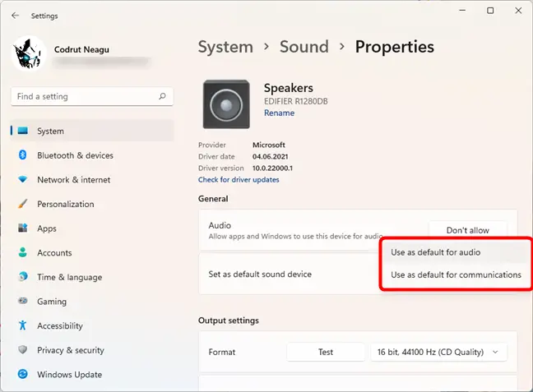Go back with the arrow icon
The image size is (533, 392).
tap(15, 16)
